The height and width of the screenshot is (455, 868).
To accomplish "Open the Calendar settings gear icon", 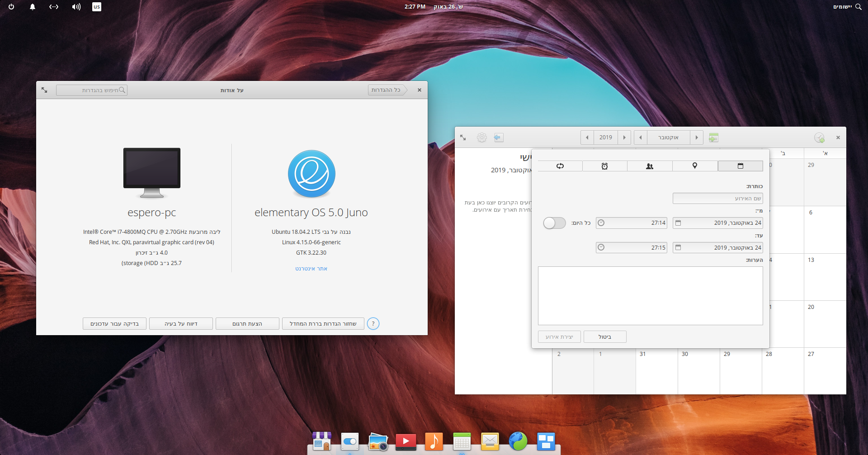I will tap(481, 137).
